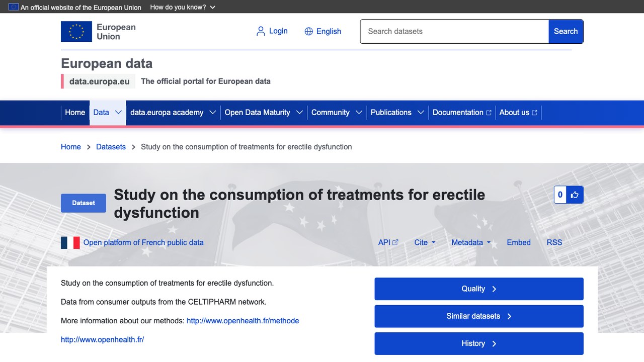
Task: Click the globe language icon
Action: pos(309,31)
